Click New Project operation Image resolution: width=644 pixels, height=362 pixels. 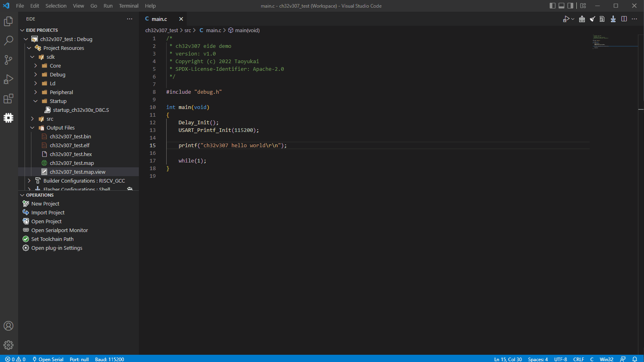[78, 204]
